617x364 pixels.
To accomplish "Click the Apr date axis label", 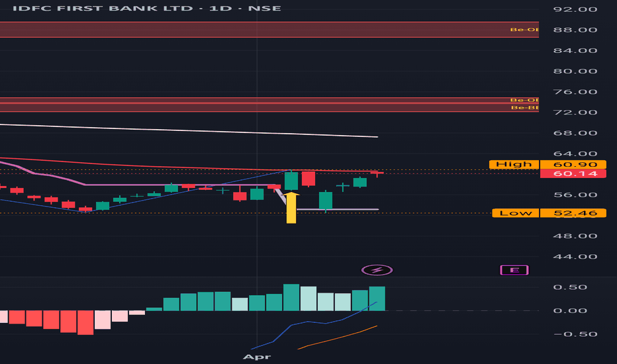I will 257,357.
